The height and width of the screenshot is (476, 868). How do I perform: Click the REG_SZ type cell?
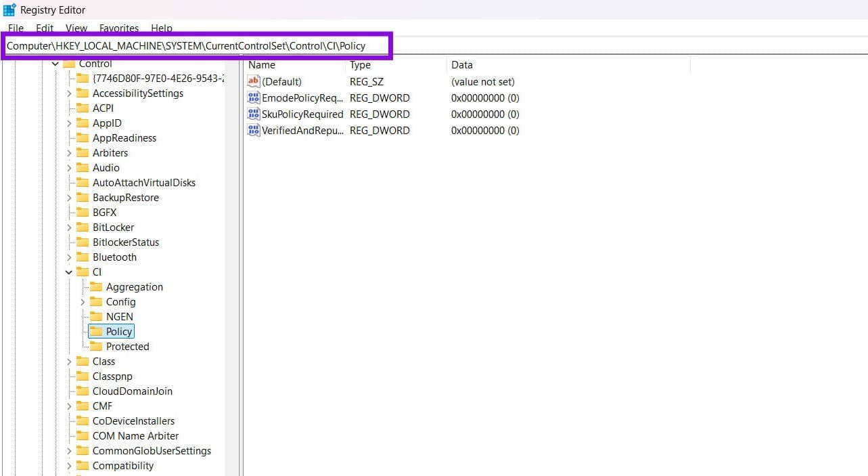[x=365, y=81]
